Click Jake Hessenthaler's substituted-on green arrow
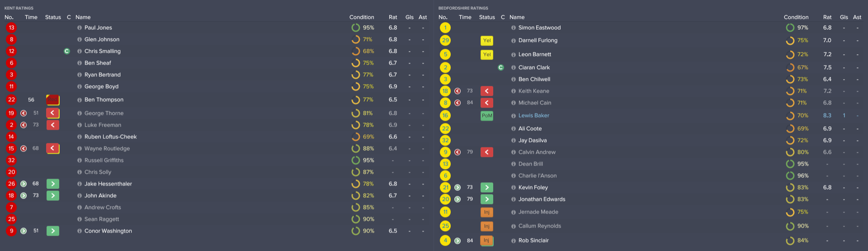Image resolution: width=868 pixels, height=251 pixels. [x=52, y=184]
